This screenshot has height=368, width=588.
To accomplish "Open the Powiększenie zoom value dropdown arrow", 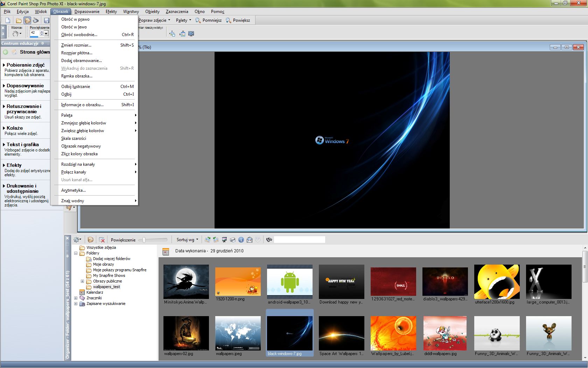I will (x=46, y=34).
